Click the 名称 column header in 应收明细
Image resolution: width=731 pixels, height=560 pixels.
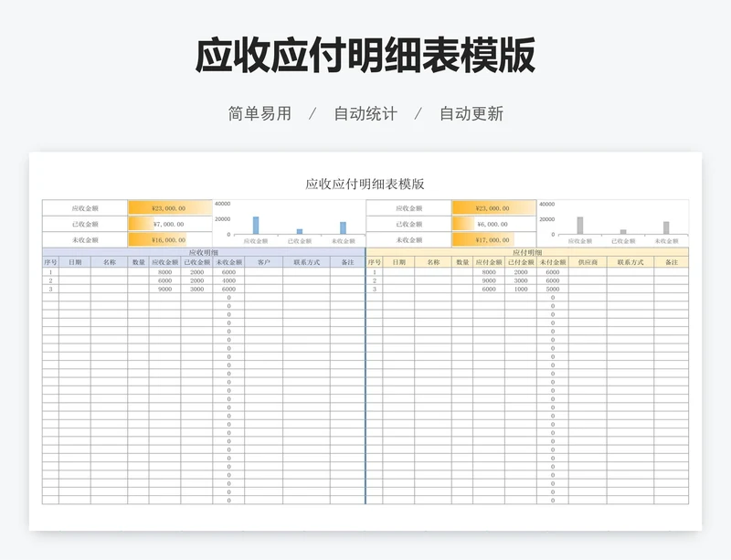pos(109,262)
